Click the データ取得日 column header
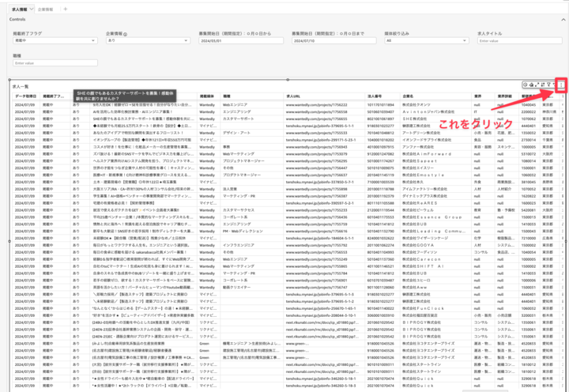This screenshot has height=392, width=569. click(x=25, y=96)
